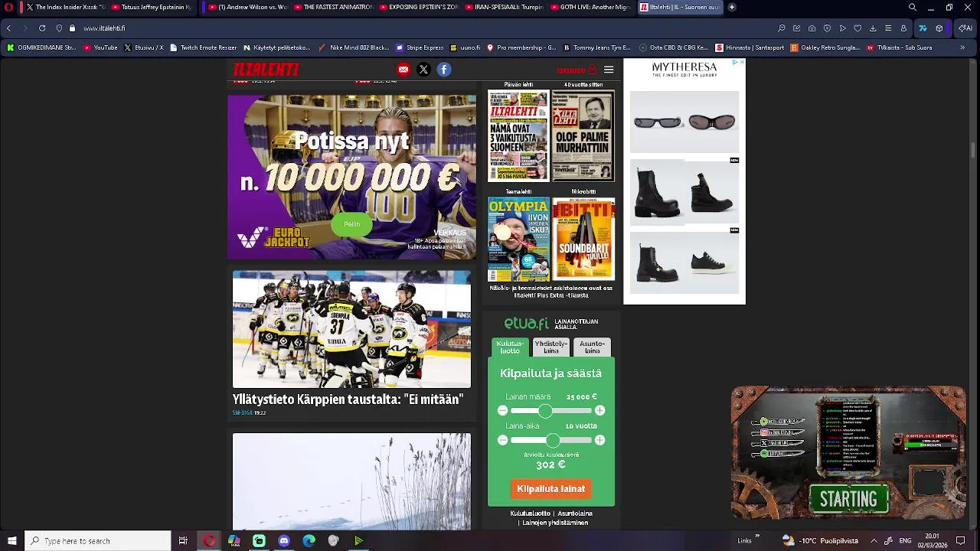980x551 pixels.
Task: Switch to the Andrew Wilson tab
Action: [x=247, y=7]
